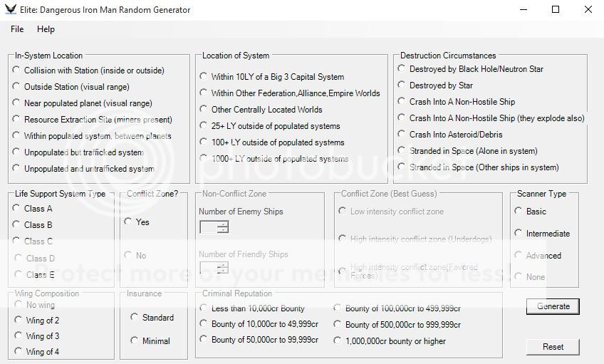Choose Wing of 2
This screenshot has width=604, height=364.
click(x=37, y=320)
